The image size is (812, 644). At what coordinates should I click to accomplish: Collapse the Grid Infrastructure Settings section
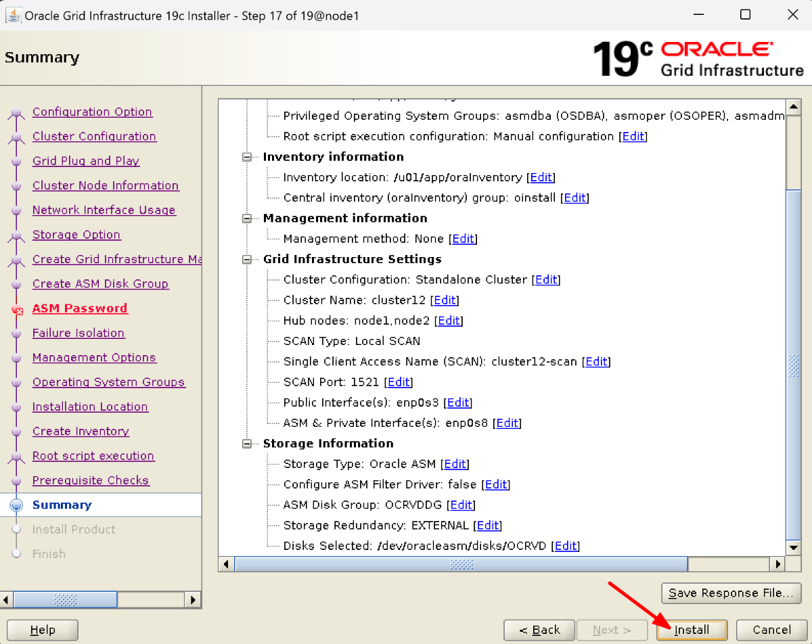point(246,259)
